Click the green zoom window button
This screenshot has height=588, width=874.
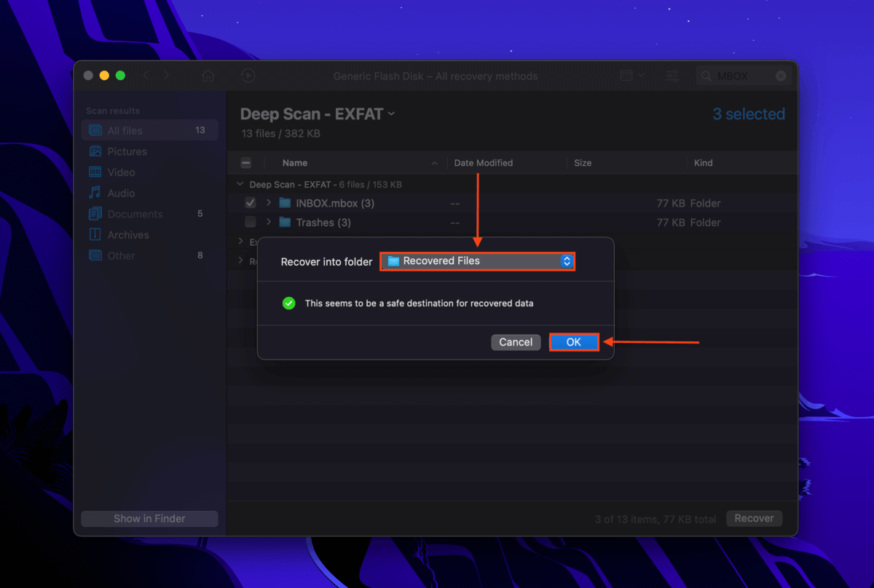120,76
